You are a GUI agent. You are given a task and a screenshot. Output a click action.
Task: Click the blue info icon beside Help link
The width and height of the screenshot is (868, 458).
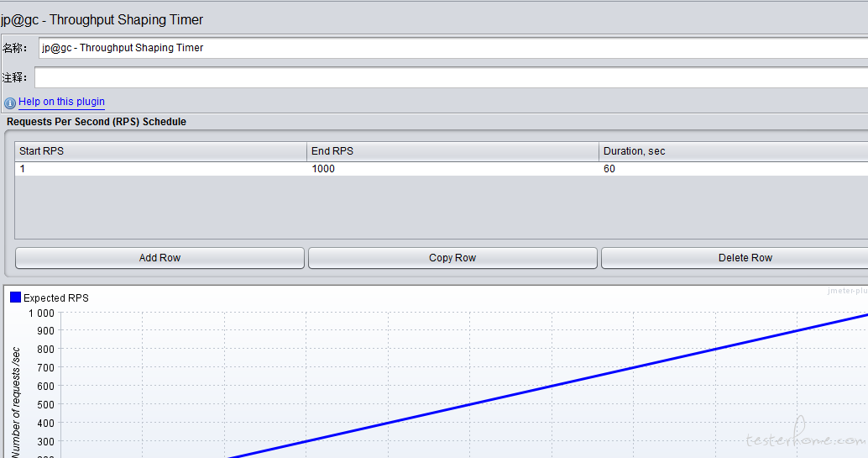[10, 103]
